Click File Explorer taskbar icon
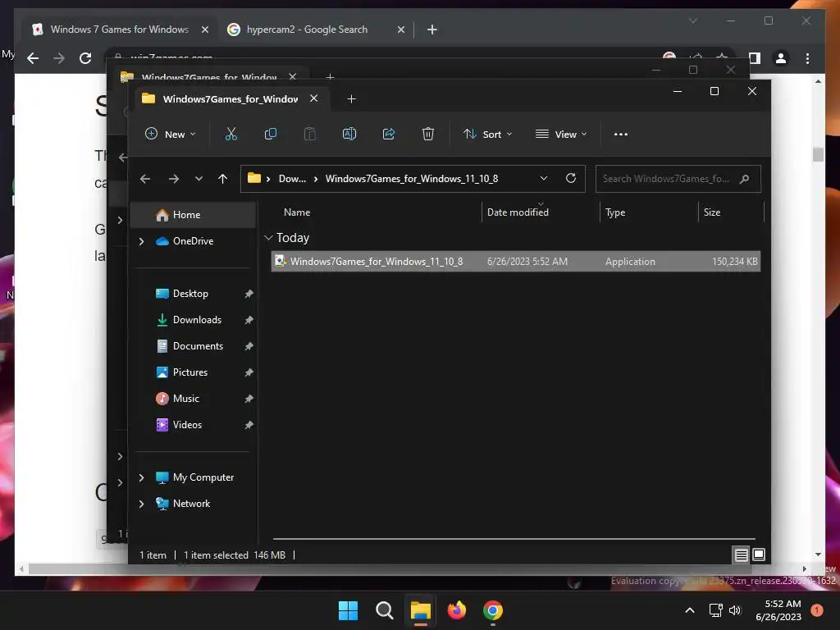The height and width of the screenshot is (630, 840). pos(421,610)
